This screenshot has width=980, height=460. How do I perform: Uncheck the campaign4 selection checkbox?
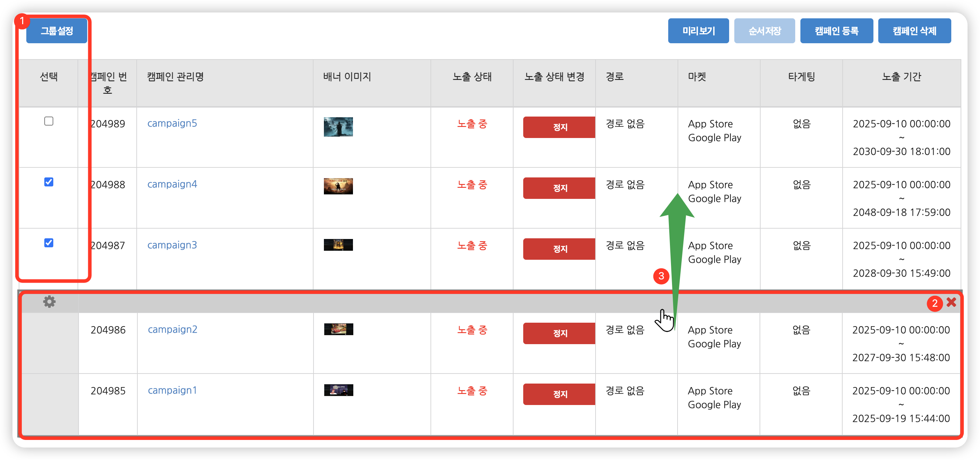(x=49, y=182)
